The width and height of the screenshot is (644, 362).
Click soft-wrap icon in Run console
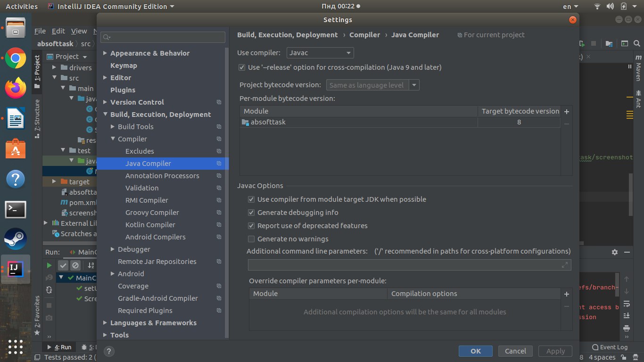[x=627, y=304]
